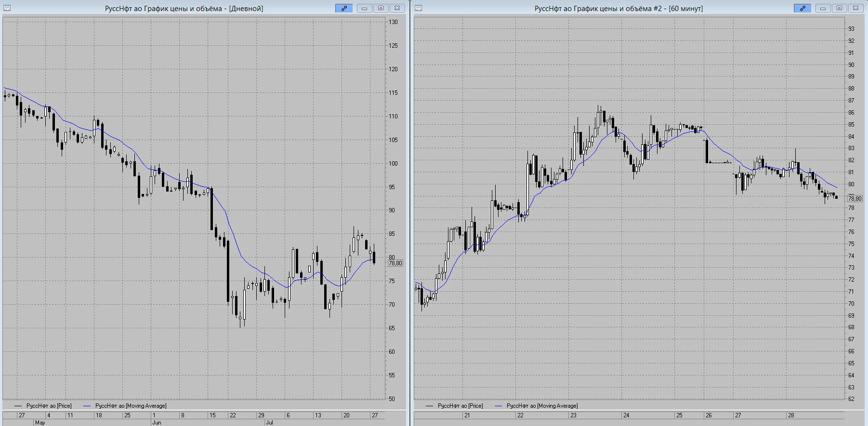Click the 78,80 current price tag on the 60-minute chart
Viewport: 868px width, 426px height.
855,198
